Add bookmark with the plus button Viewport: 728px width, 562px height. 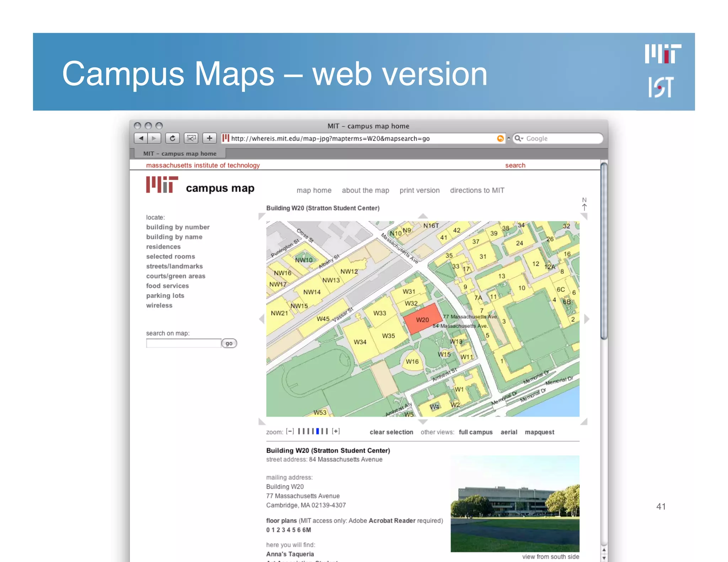point(210,138)
